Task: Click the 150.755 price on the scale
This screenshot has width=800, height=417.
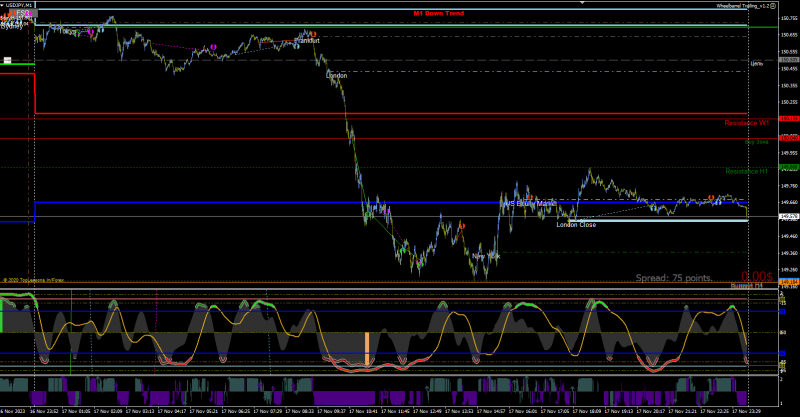Action: (x=789, y=18)
